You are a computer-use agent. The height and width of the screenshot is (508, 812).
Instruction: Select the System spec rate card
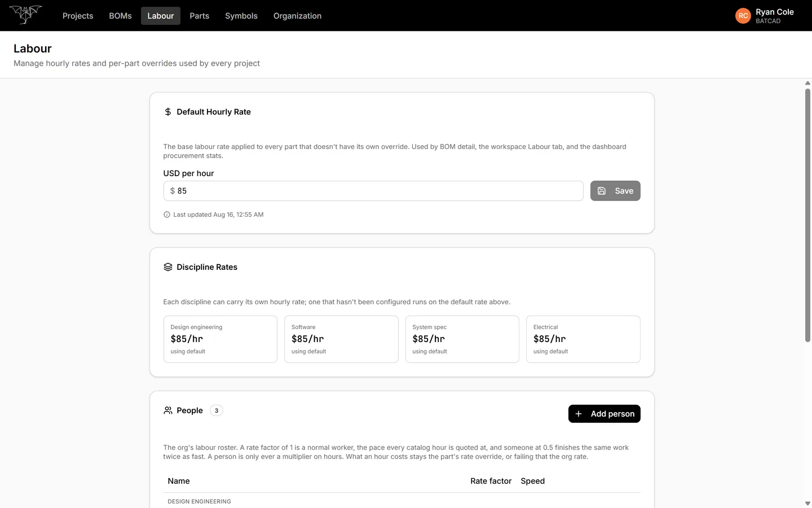(462, 339)
